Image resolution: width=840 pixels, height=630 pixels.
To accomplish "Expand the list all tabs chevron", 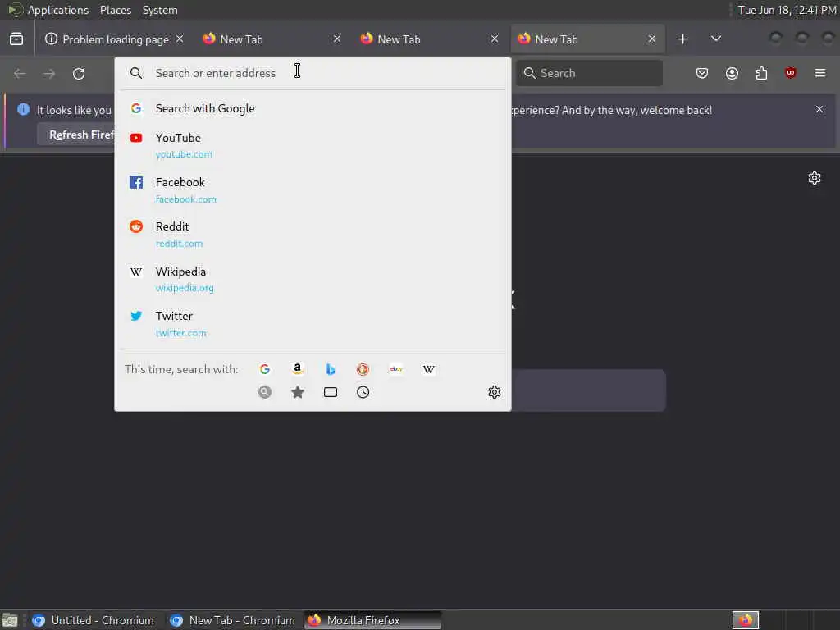I will tap(715, 39).
